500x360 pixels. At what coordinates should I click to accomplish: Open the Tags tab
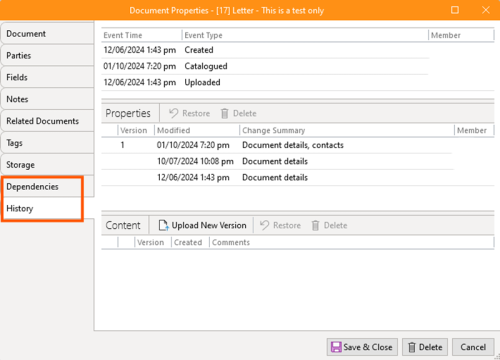pos(47,143)
